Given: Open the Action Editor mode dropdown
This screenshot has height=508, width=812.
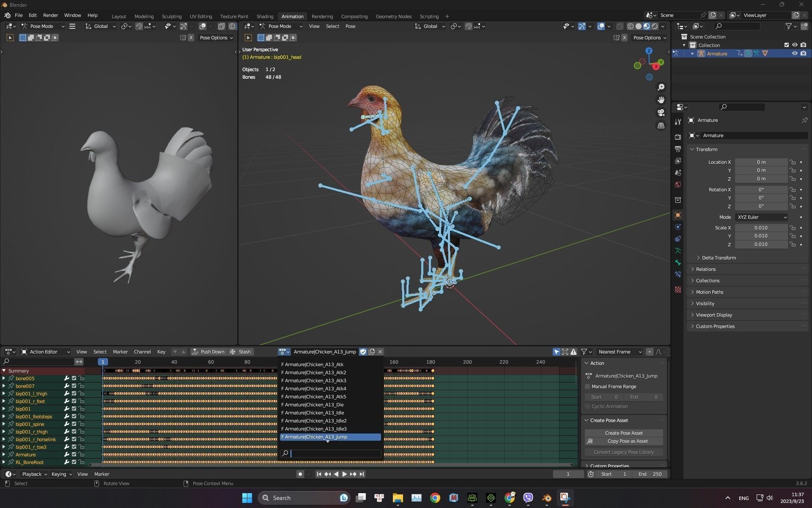Looking at the screenshot, I should point(45,352).
